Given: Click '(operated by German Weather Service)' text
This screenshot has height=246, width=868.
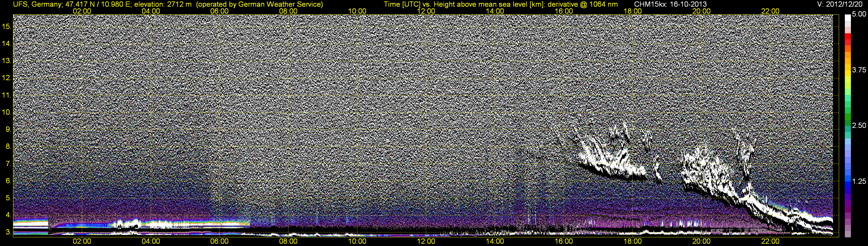Looking at the screenshot, I should click(259, 4).
